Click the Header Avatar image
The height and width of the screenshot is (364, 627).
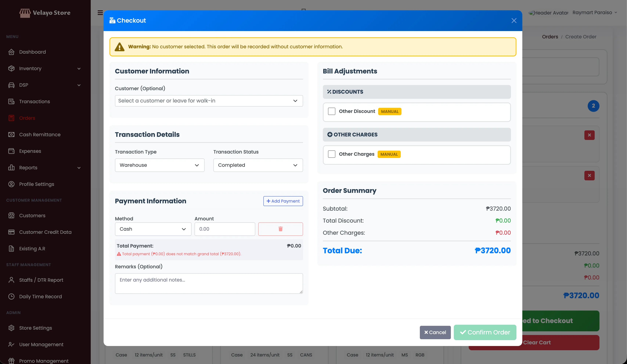tap(548, 13)
